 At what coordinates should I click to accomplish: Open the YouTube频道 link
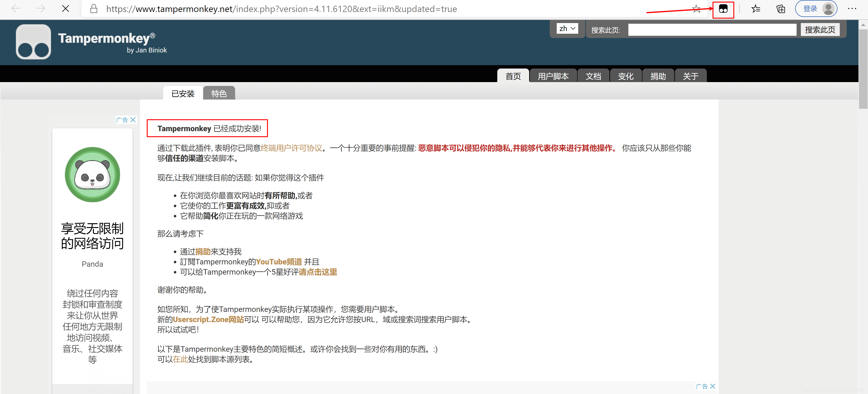[279, 261]
